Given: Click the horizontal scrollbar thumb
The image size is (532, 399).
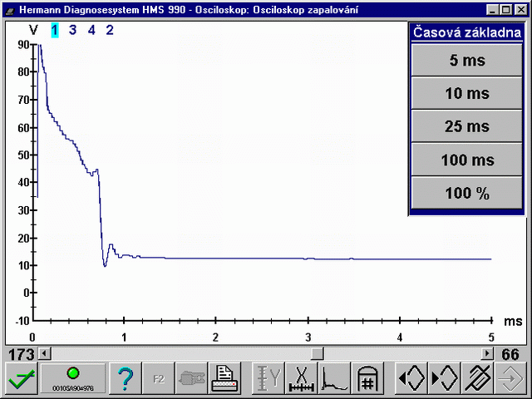Looking at the screenshot, I should tap(317, 354).
